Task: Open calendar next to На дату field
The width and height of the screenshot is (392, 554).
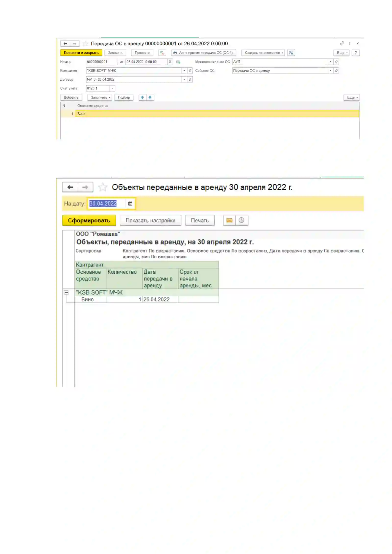Action: 130,204
